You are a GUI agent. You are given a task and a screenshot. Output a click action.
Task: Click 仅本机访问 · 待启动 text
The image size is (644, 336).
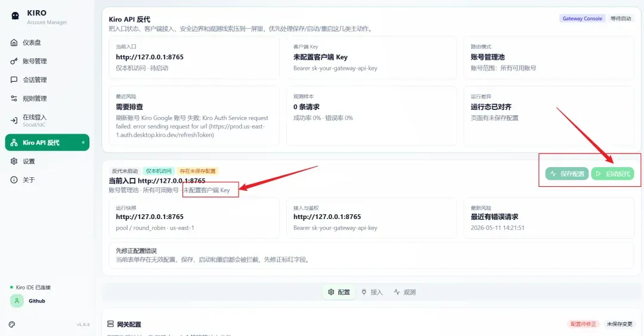coord(142,68)
